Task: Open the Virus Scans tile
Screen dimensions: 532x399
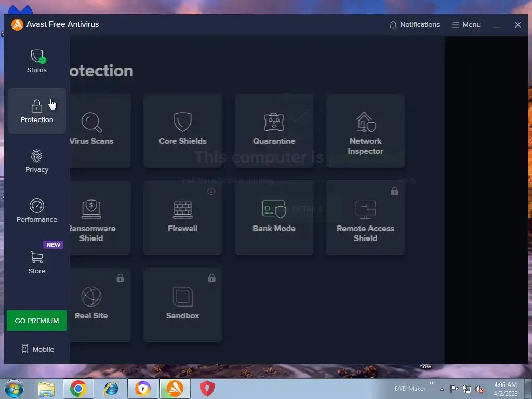Action: (100, 130)
